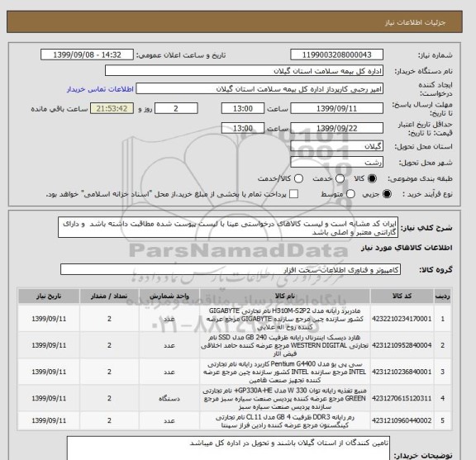Click the delivery city field رشت

(x=336, y=163)
